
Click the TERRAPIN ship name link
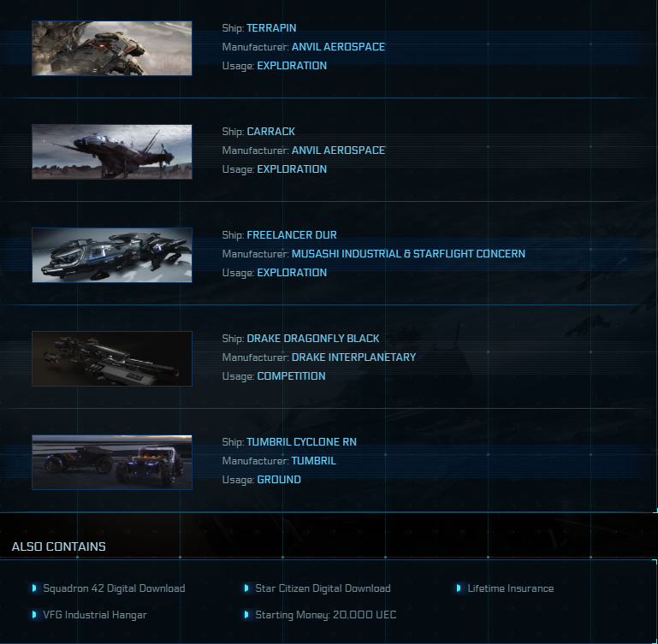[271, 28]
